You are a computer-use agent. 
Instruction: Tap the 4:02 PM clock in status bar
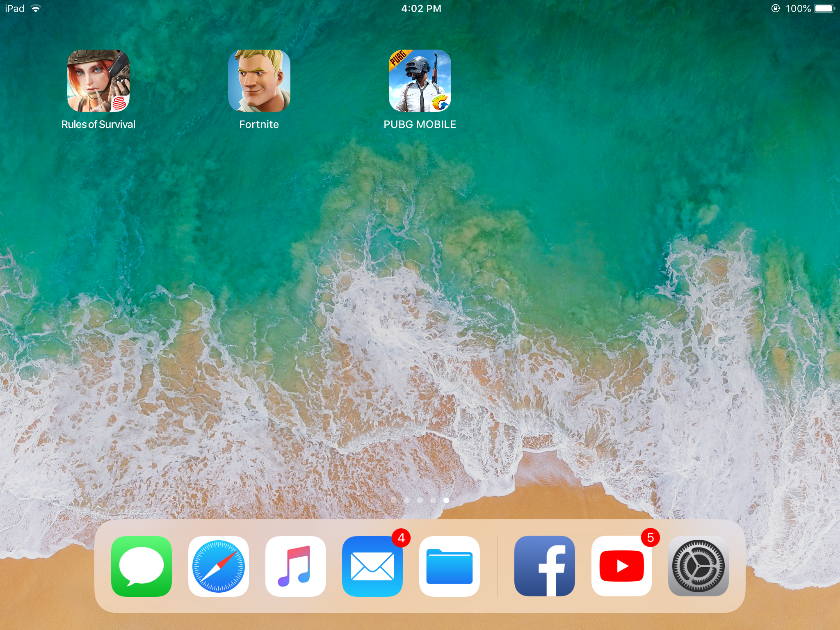421,9
